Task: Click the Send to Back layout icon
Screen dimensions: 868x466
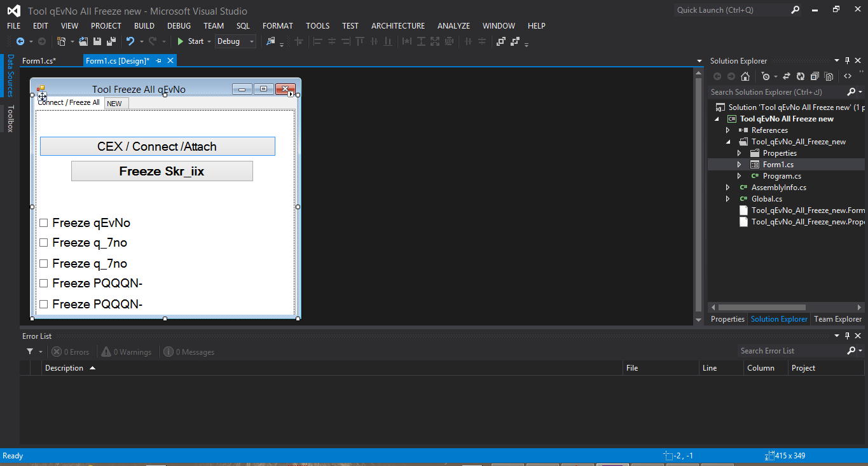Action: (515, 41)
